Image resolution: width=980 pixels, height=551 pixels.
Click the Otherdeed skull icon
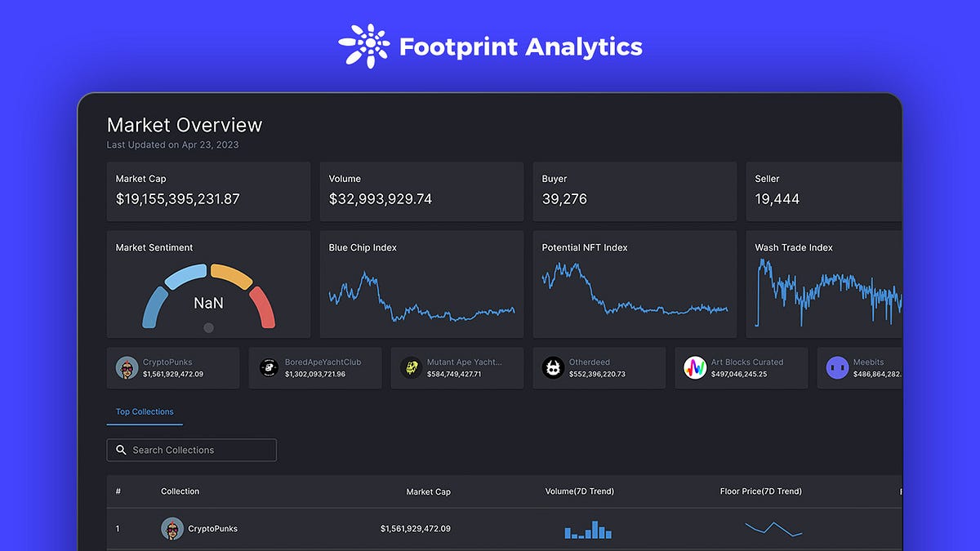pyautogui.click(x=553, y=368)
